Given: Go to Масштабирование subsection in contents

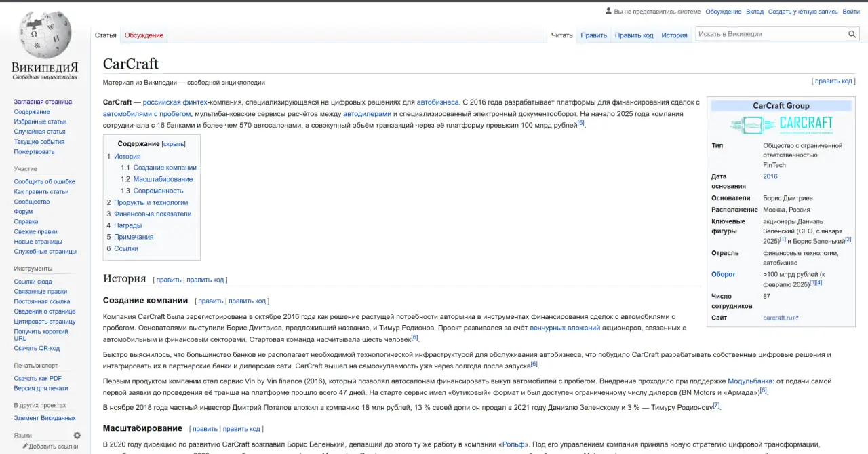Looking at the screenshot, I should (x=163, y=179).
